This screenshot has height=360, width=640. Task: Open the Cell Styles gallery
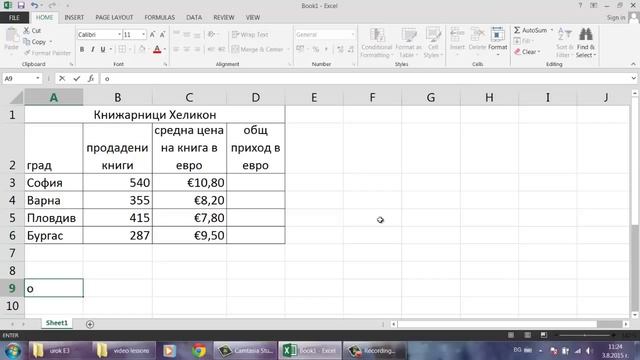point(433,43)
